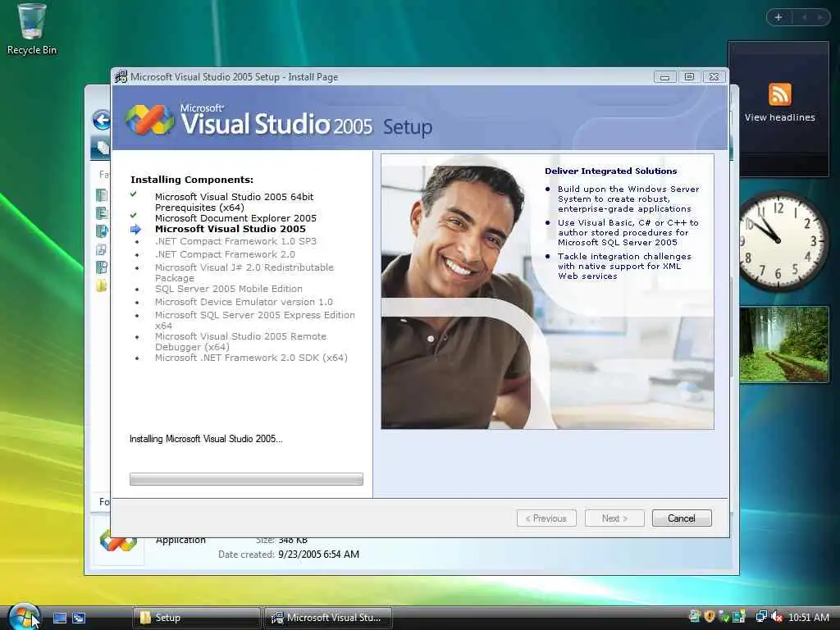Open the RSS feed headlines gadget icon
Viewport: 840px width, 630px height.
pyautogui.click(x=779, y=94)
